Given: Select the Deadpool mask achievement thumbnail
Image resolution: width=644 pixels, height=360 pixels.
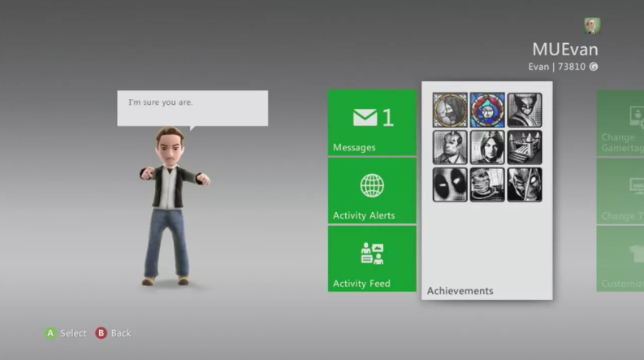Looking at the screenshot, I should pyautogui.click(x=450, y=184).
